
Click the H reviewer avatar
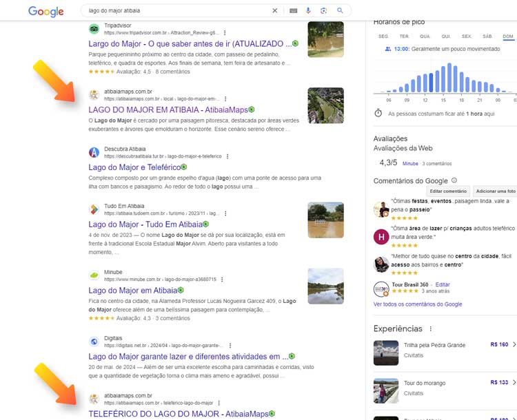(x=381, y=237)
